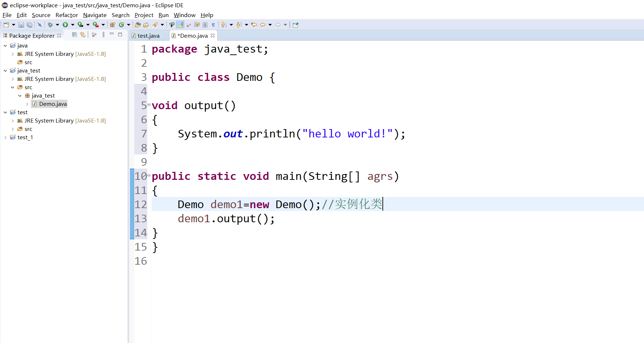Toggle Block Selection Mode icon
The image size is (644, 343).
click(205, 25)
